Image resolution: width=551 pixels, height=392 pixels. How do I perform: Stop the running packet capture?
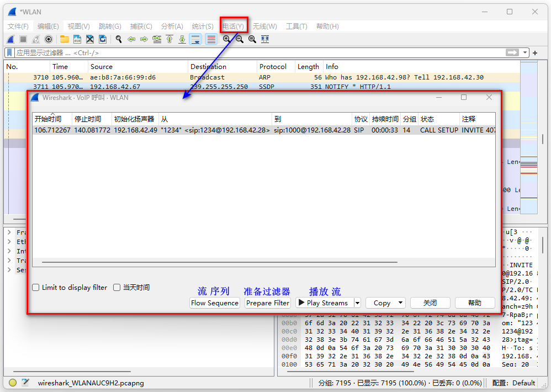pyautogui.click(x=23, y=39)
